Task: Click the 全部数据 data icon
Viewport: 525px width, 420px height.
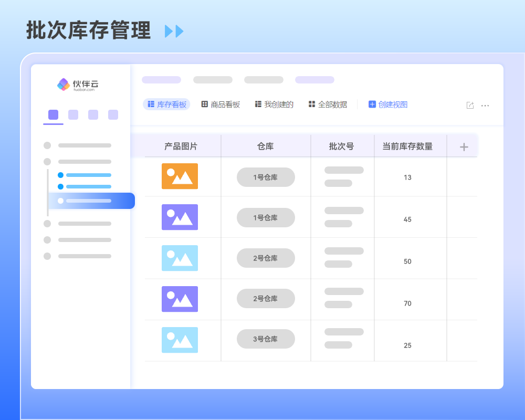Action: click(311, 104)
